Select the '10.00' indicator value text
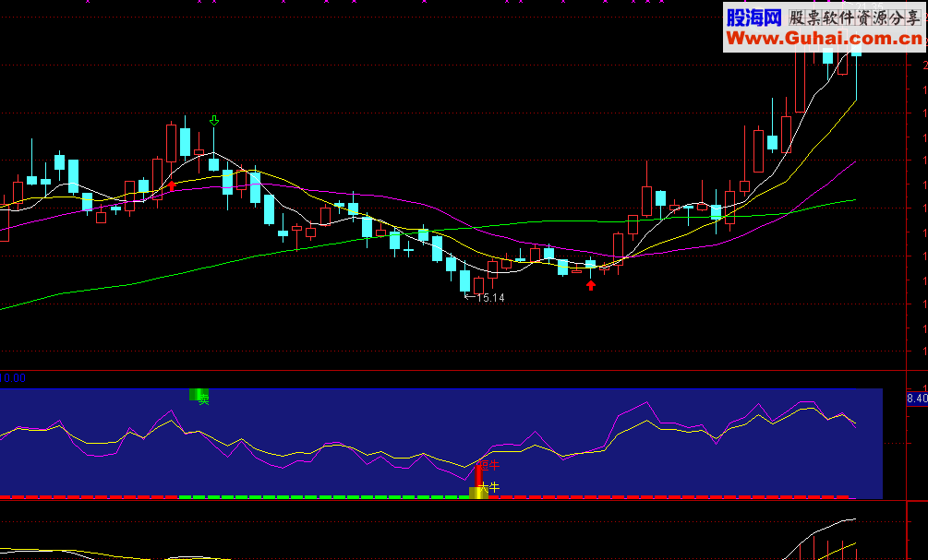The image size is (928, 560). click(x=12, y=378)
